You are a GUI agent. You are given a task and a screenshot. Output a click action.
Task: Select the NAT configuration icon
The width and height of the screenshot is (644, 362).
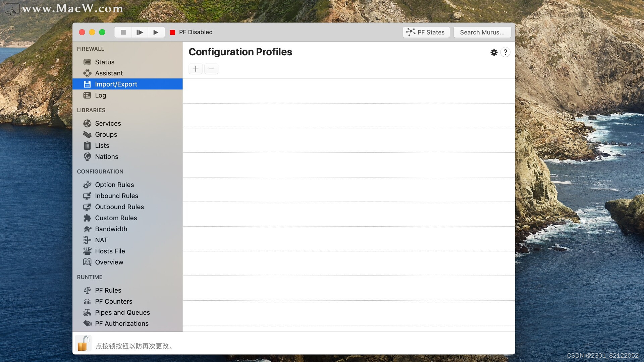[87, 240]
